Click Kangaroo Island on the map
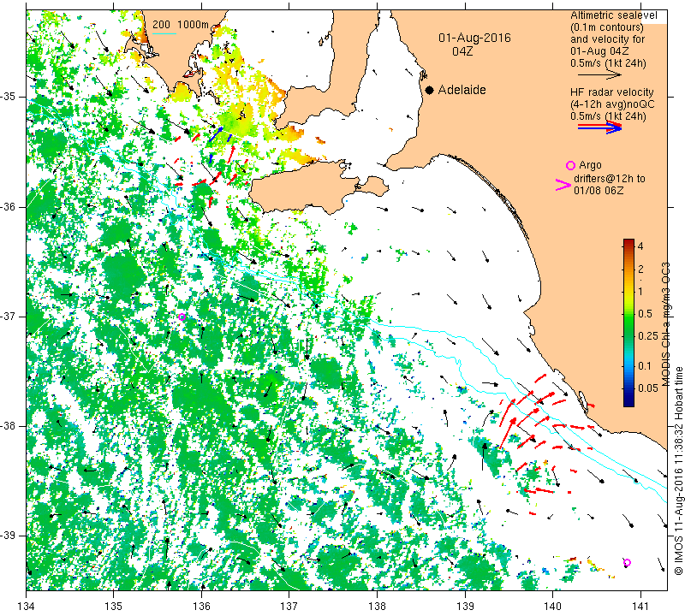The height and width of the screenshot is (616, 685). click(x=306, y=187)
